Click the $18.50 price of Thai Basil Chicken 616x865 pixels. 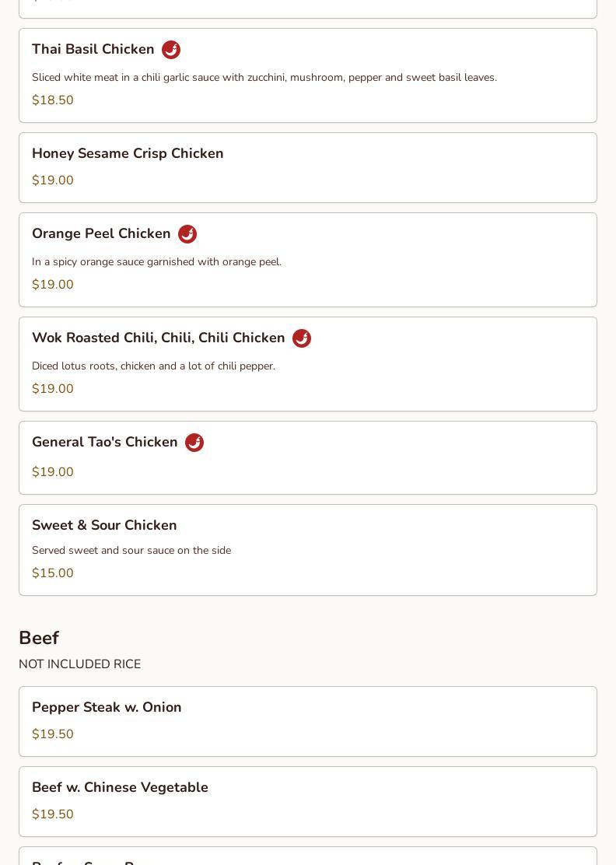click(x=53, y=100)
